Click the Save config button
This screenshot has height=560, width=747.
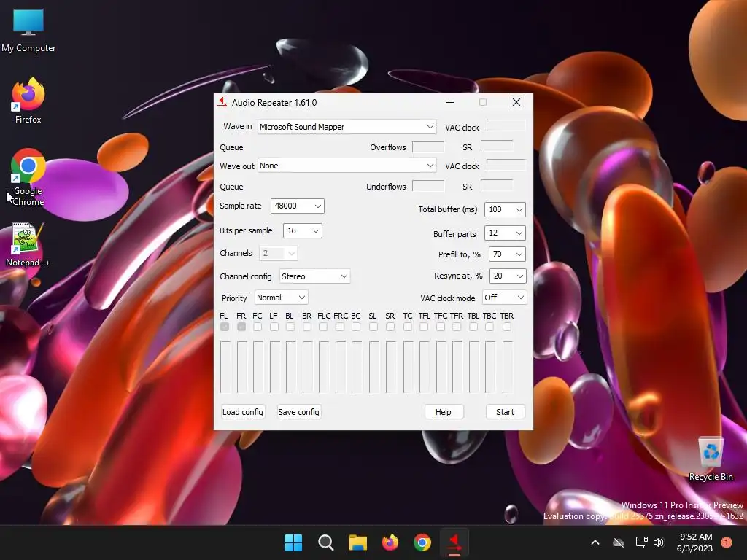tap(298, 412)
